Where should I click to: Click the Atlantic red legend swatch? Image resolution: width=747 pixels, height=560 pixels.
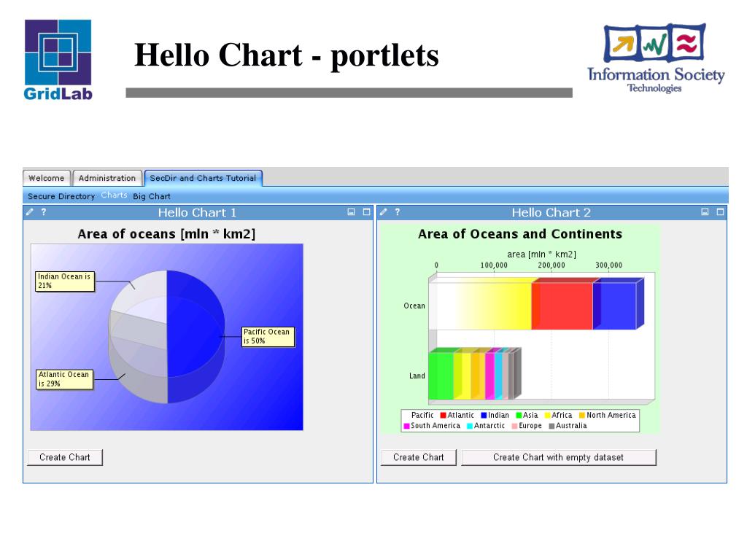tap(443, 415)
